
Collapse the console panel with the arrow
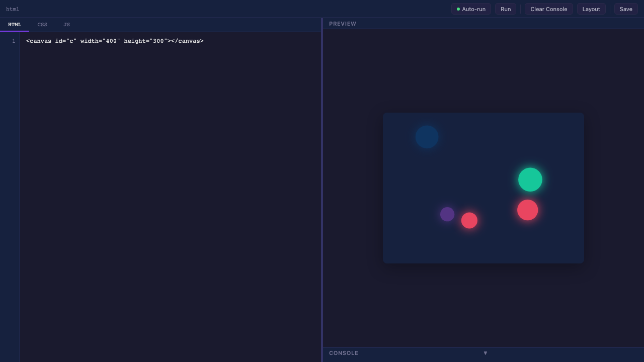click(486, 353)
